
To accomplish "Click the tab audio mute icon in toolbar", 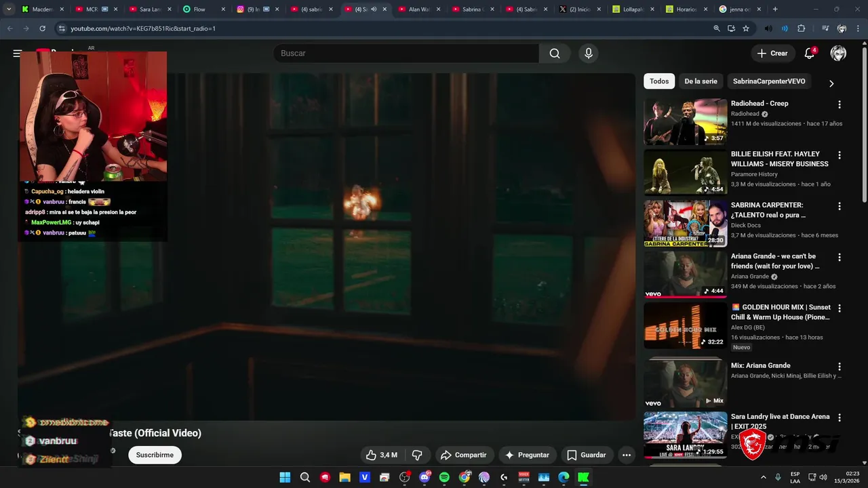I will click(x=768, y=28).
